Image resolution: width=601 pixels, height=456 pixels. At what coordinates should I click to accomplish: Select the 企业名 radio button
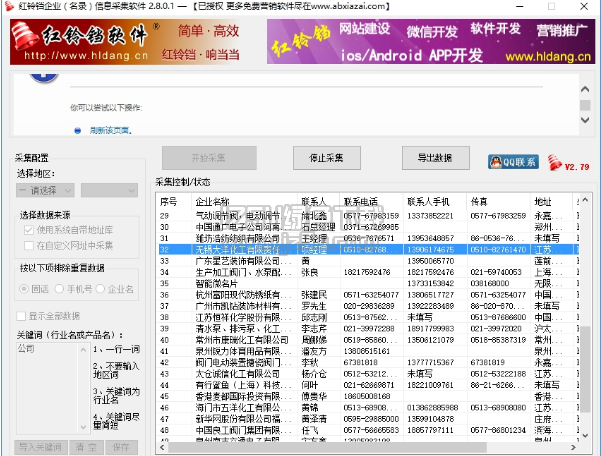(x=100, y=289)
